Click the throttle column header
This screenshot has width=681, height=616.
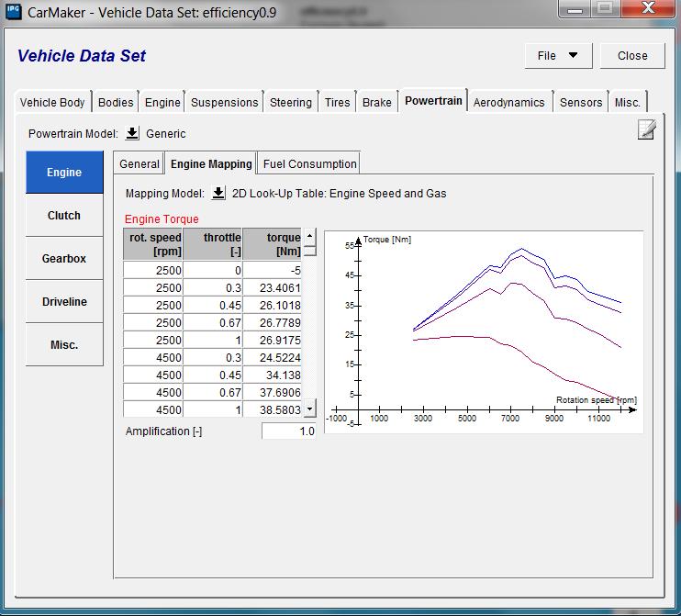point(213,244)
